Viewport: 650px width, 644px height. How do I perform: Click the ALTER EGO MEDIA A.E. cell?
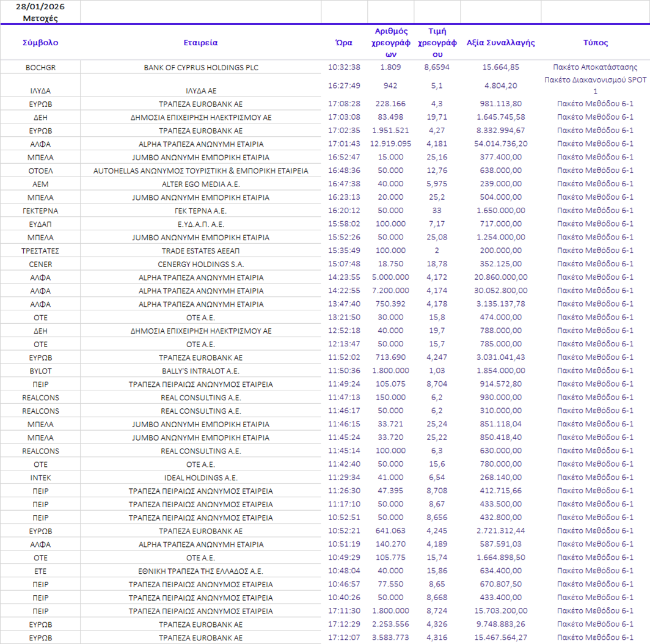click(200, 184)
